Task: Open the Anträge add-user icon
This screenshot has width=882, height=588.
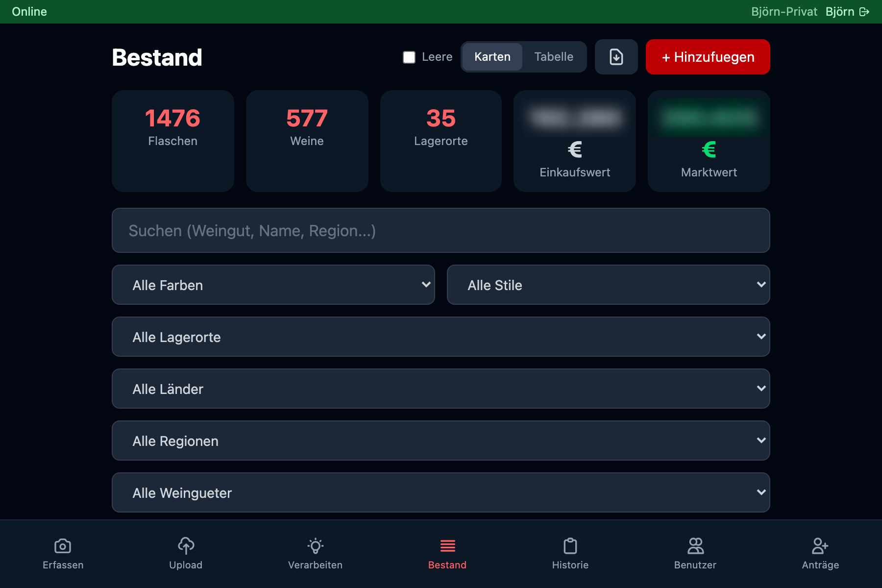Action: (820, 545)
